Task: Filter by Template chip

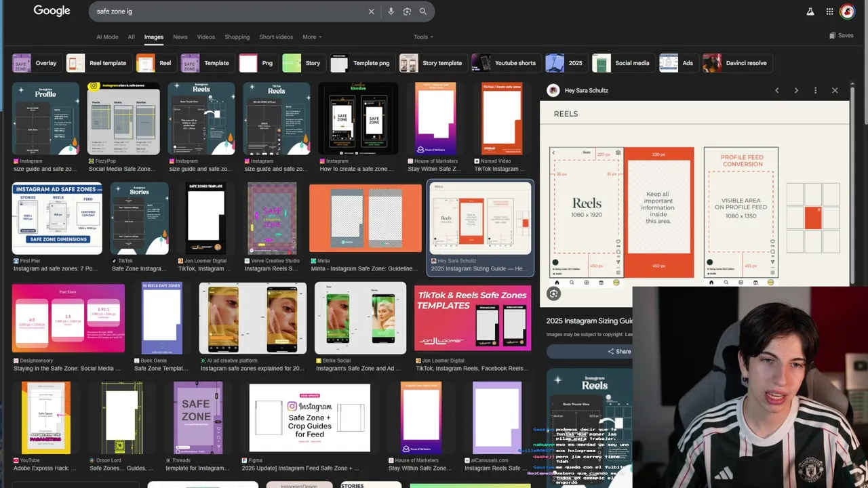Action: (207, 63)
